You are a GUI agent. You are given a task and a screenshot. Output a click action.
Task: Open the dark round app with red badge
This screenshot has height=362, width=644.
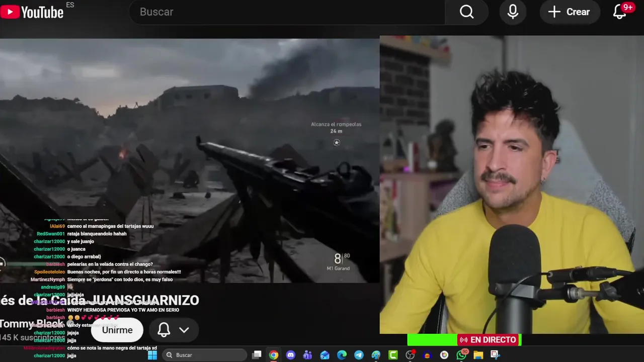[x=410, y=355]
